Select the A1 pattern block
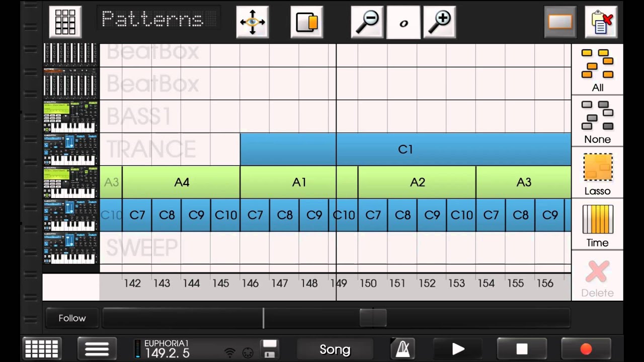 coord(299,182)
